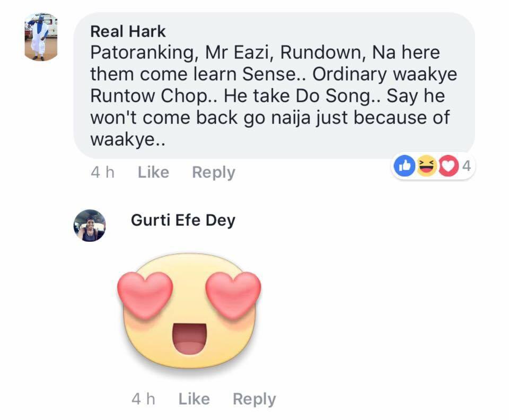Open the Gurti Efe Dey name link
This screenshot has height=420, width=509.
(x=183, y=221)
